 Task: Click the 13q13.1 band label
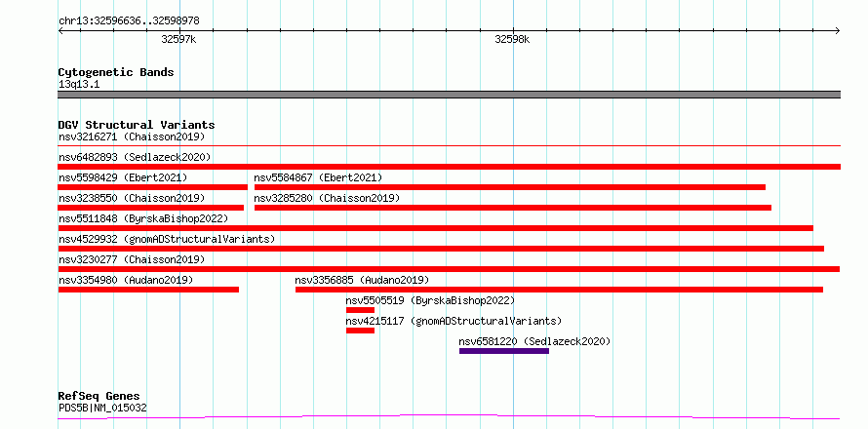[x=79, y=85]
